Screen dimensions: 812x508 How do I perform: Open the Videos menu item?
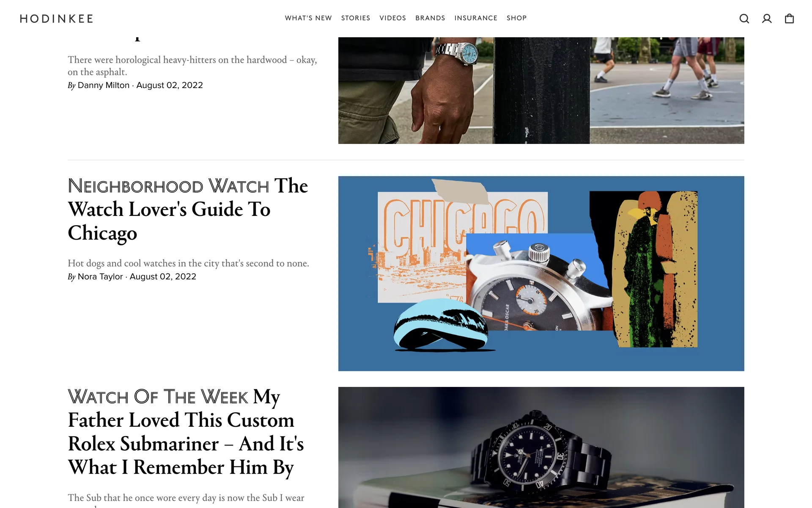click(x=393, y=18)
